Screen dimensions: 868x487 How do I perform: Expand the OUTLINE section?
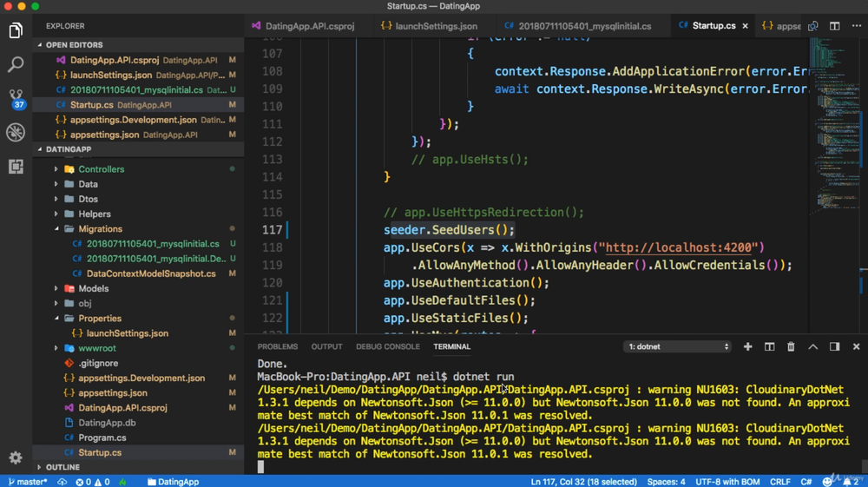tap(62, 467)
